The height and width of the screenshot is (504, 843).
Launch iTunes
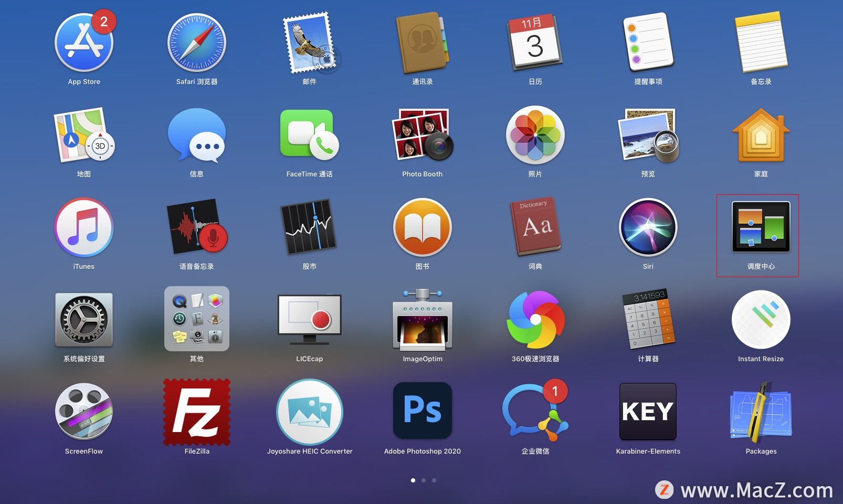point(84,227)
